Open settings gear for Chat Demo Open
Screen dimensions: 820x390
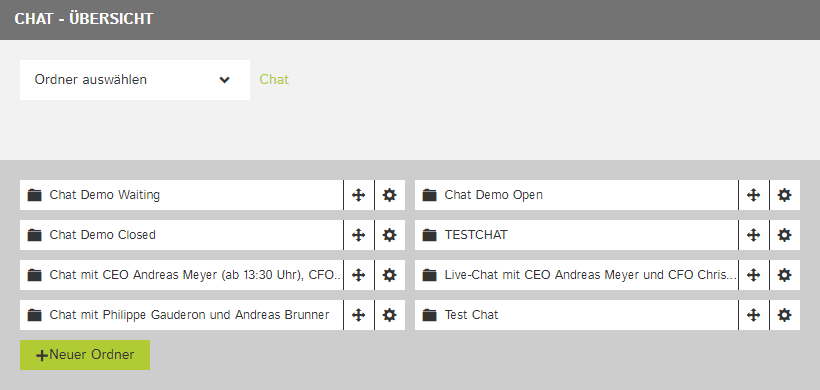point(784,195)
